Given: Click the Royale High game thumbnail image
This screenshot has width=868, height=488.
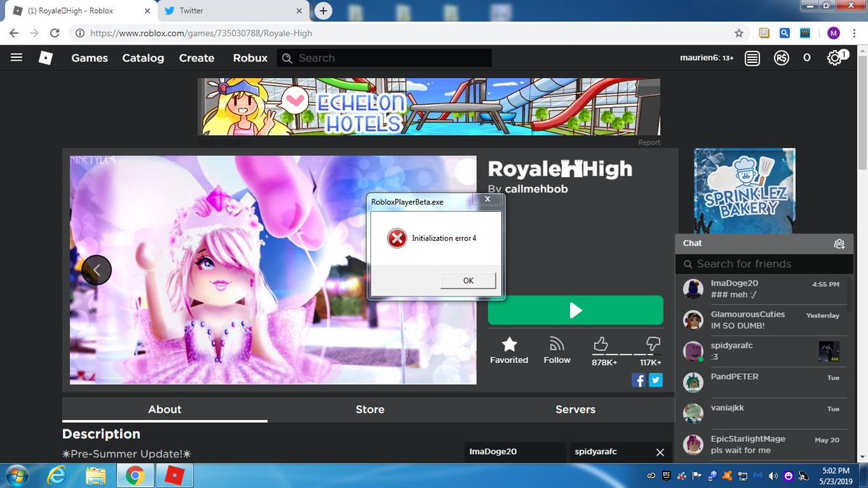Looking at the screenshot, I should [x=273, y=270].
